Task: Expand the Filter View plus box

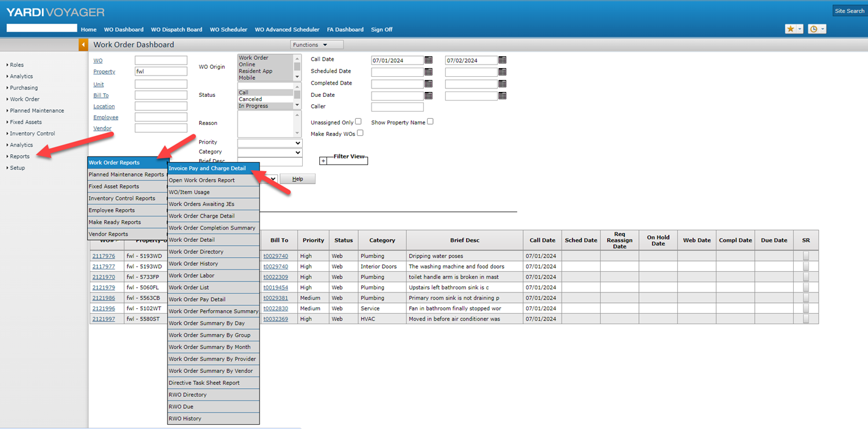Action: tap(323, 161)
